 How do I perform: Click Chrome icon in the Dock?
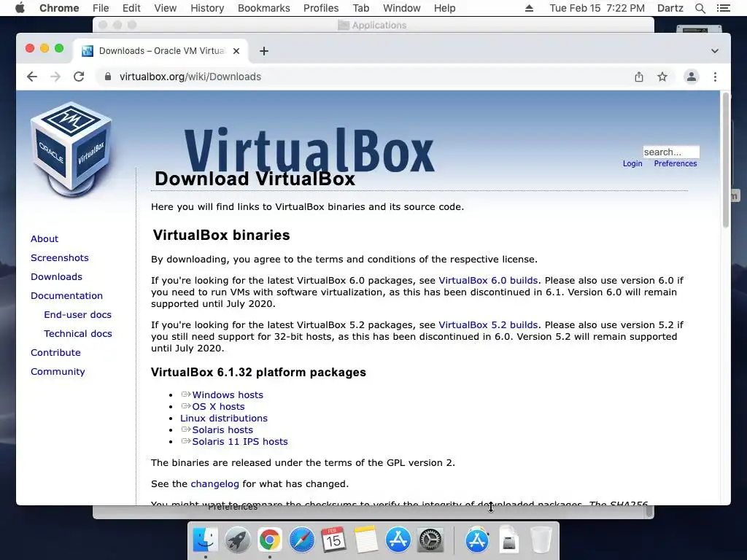pyautogui.click(x=270, y=540)
